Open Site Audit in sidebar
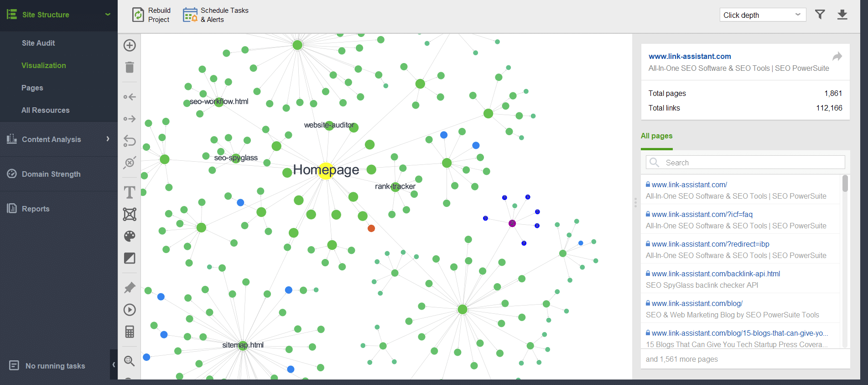Viewport: 868px width, 385px height. (x=38, y=43)
